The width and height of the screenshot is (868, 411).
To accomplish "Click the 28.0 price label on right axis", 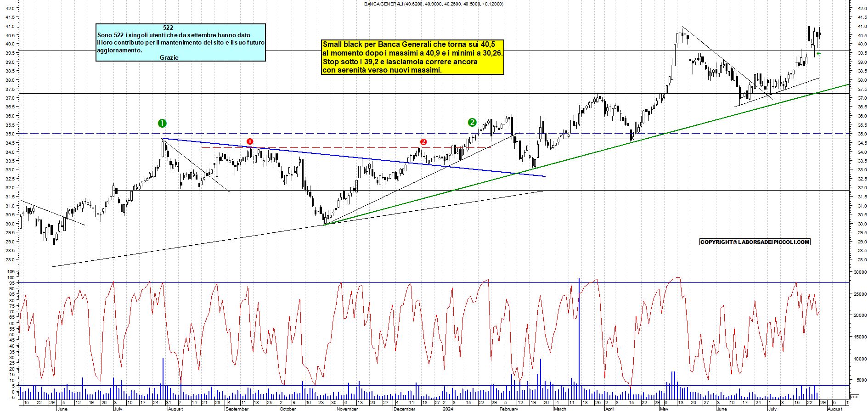I will click(x=862, y=260).
